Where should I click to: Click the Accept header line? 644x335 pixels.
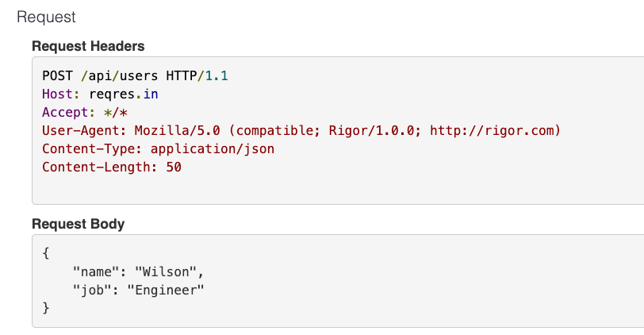85,112
